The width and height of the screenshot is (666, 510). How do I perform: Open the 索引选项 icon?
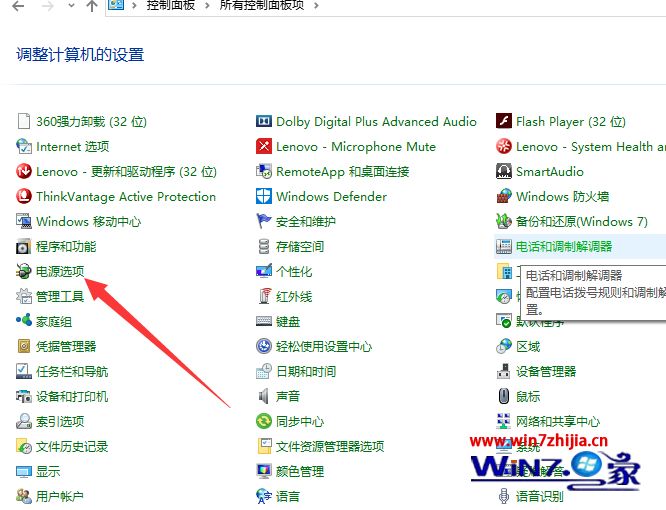24,421
